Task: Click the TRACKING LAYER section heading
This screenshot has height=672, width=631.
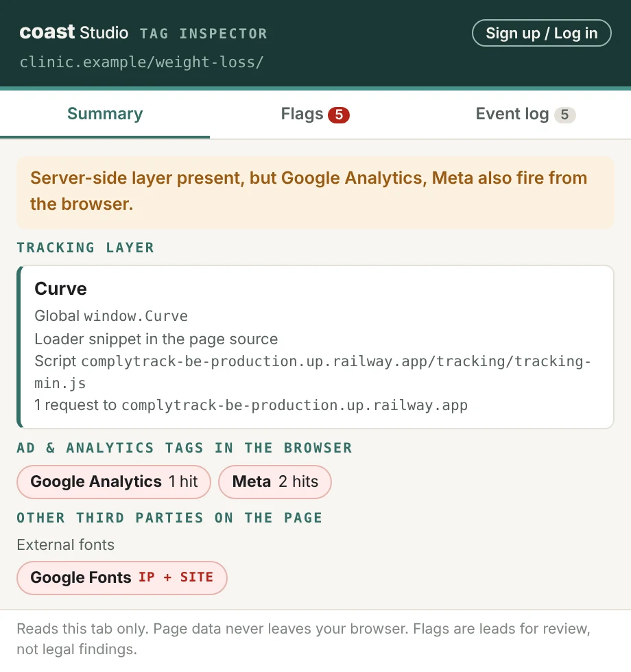Action: [x=85, y=248]
